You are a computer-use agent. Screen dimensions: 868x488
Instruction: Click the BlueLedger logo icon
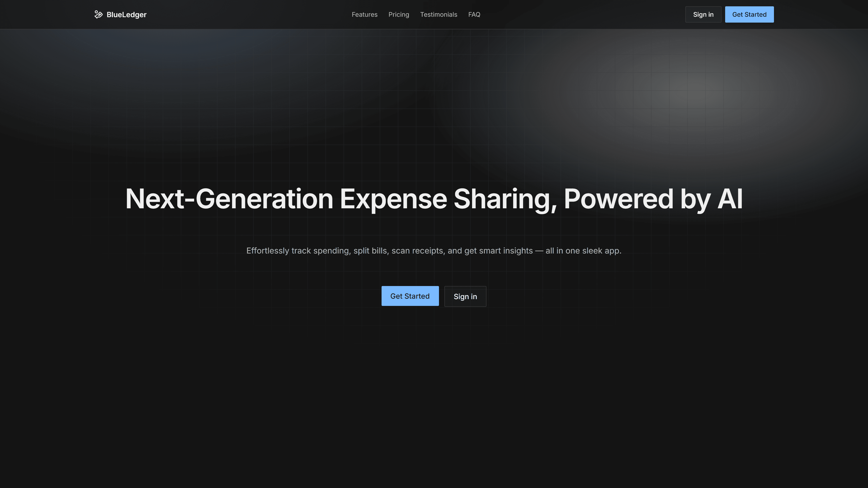[98, 14]
